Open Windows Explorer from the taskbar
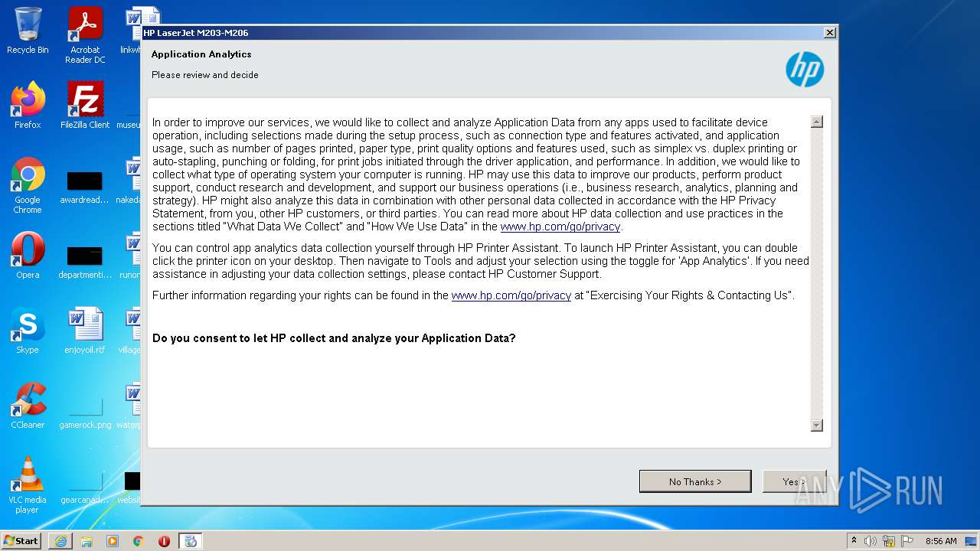The height and width of the screenshot is (551, 980). tap(87, 541)
